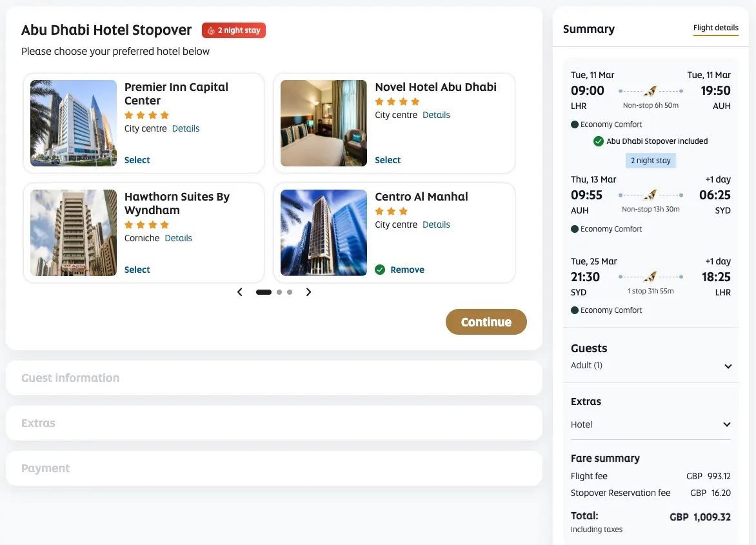Open Flight details tab in Summary

pyautogui.click(x=715, y=28)
